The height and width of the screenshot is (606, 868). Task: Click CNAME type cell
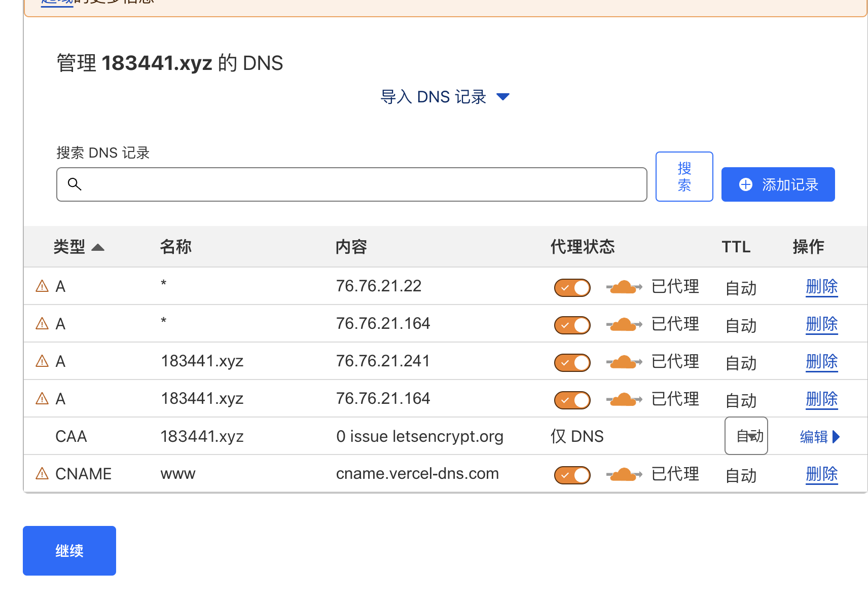click(83, 474)
